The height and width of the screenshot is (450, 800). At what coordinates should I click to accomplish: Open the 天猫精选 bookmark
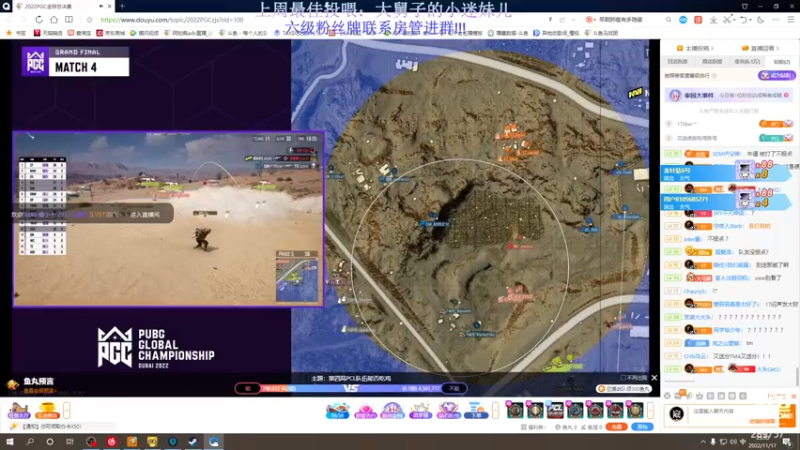tap(48, 33)
